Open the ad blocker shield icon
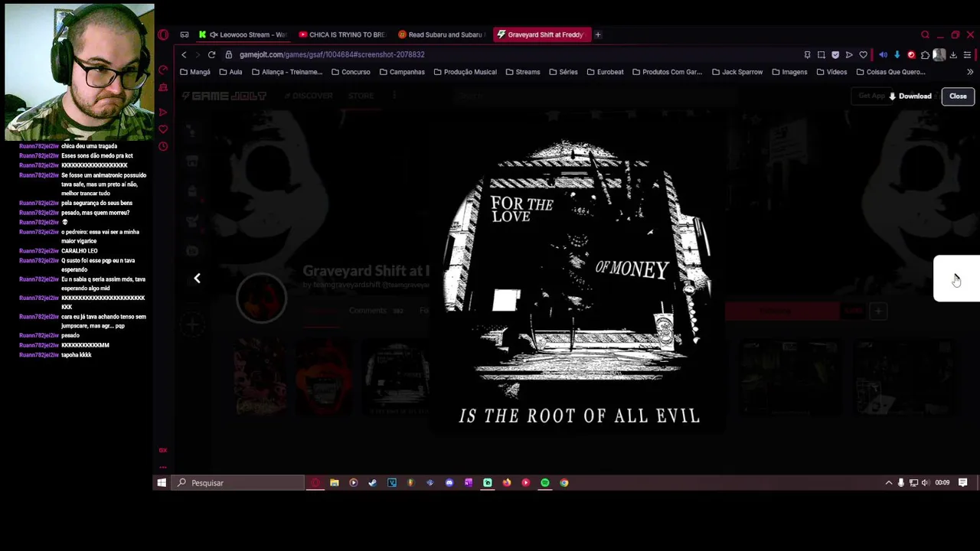This screenshot has height=551, width=980. 835,54
